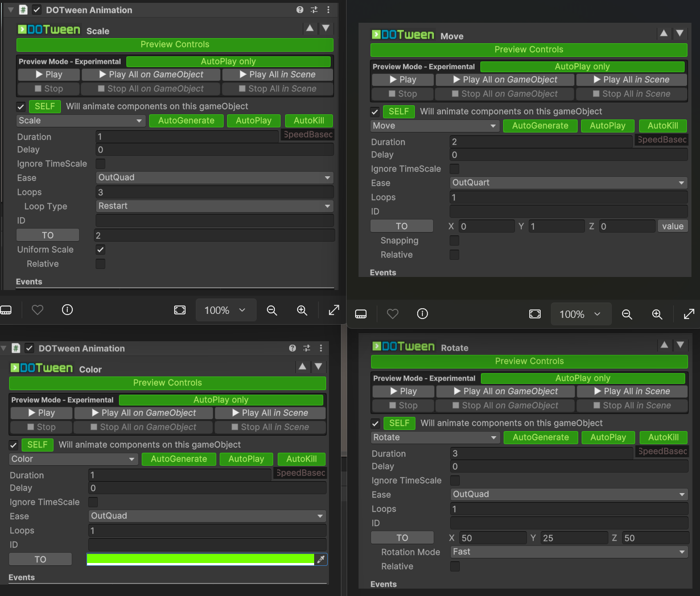Open Ease dropdown showing OutQuad in Scale panel
The image size is (700, 596).
(x=215, y=177)
